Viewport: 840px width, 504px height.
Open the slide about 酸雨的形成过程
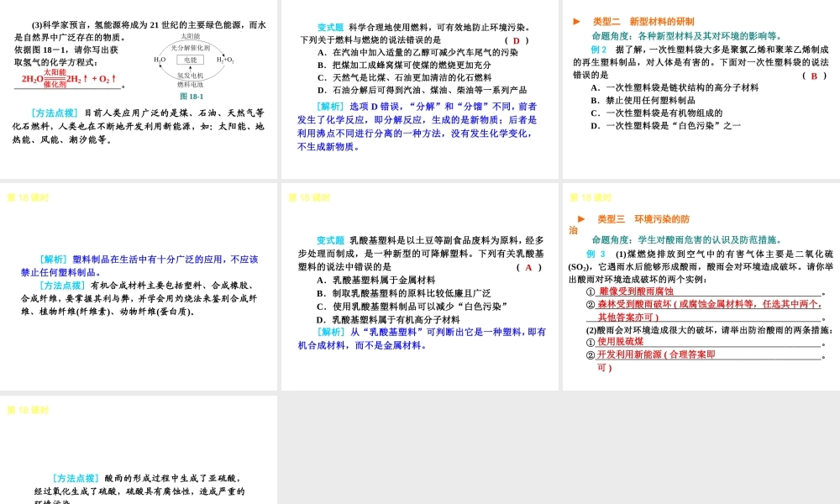[139, 450]
